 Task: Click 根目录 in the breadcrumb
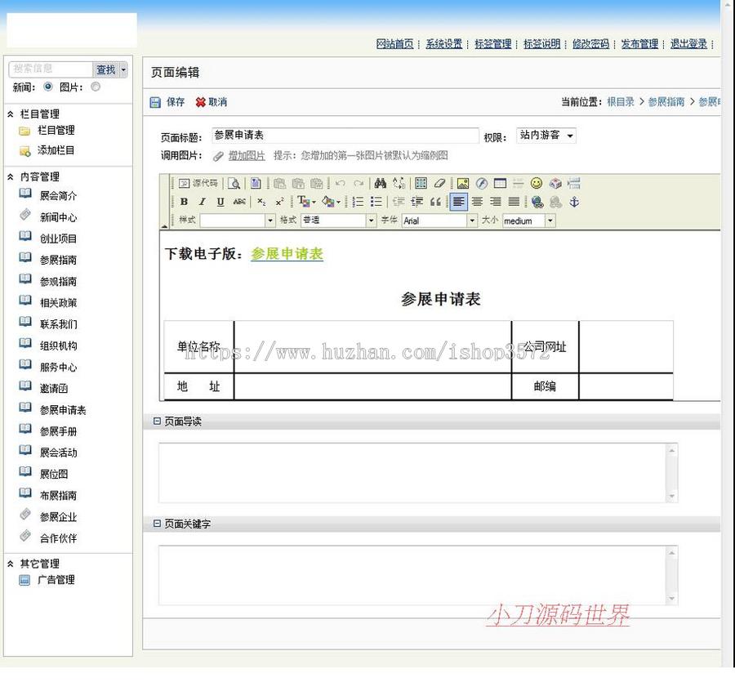[x=620, y=102]
